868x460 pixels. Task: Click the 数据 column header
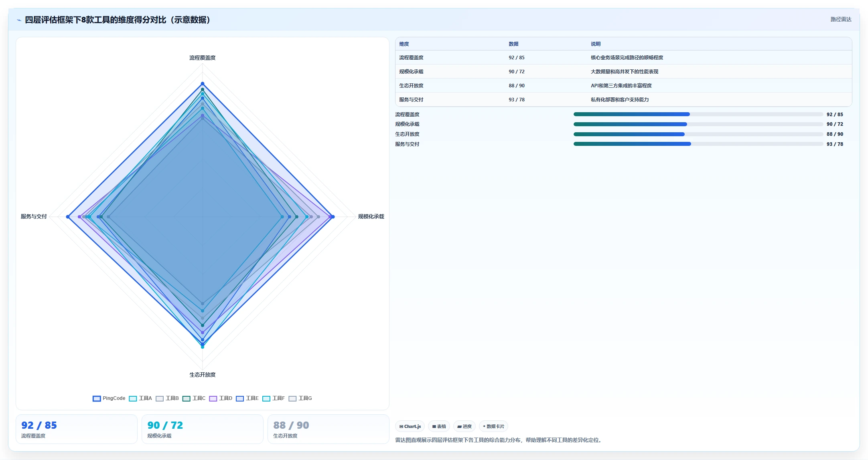pos(513,44)
